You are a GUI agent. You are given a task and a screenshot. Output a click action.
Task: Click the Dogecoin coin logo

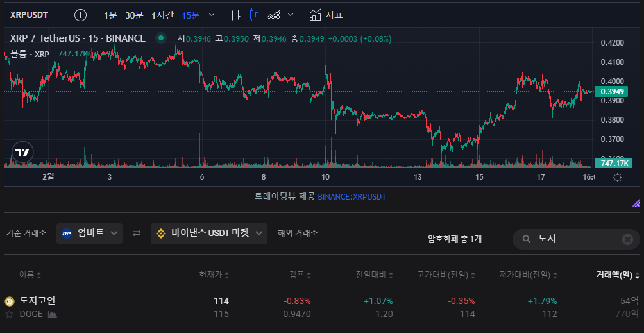(9, 302)
